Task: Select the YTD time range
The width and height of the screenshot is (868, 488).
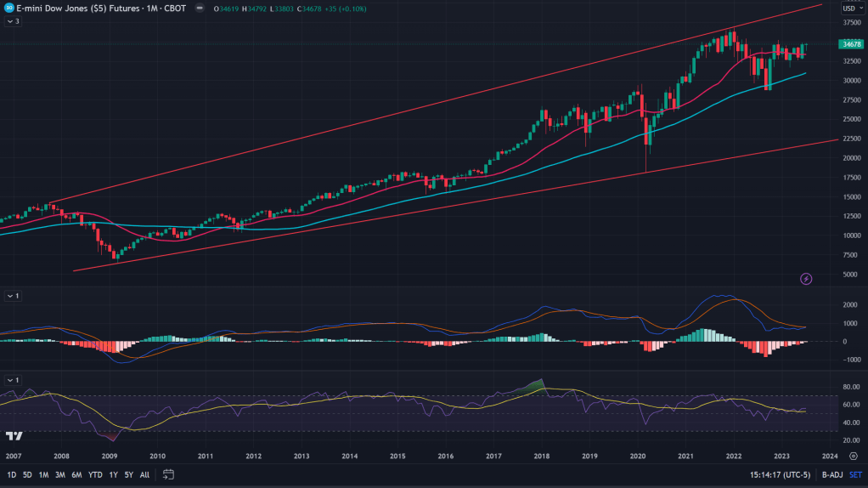Action: tap(95, 474)
